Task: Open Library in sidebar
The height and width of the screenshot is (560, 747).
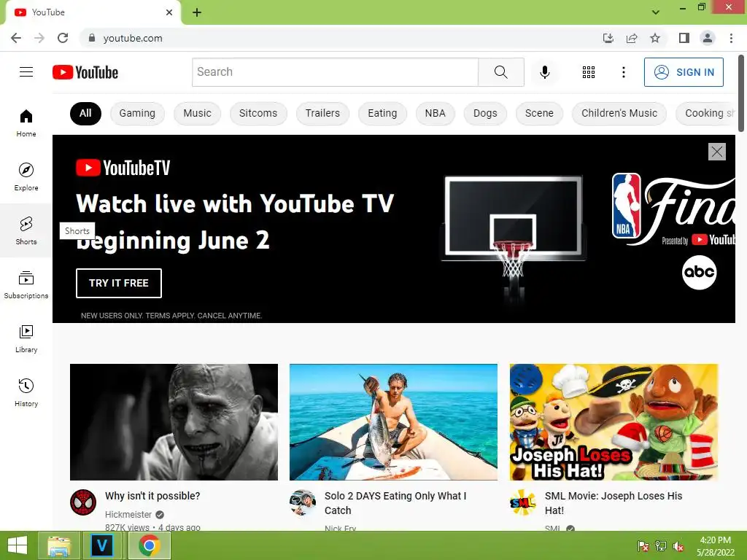Action: tap(26, 338)
